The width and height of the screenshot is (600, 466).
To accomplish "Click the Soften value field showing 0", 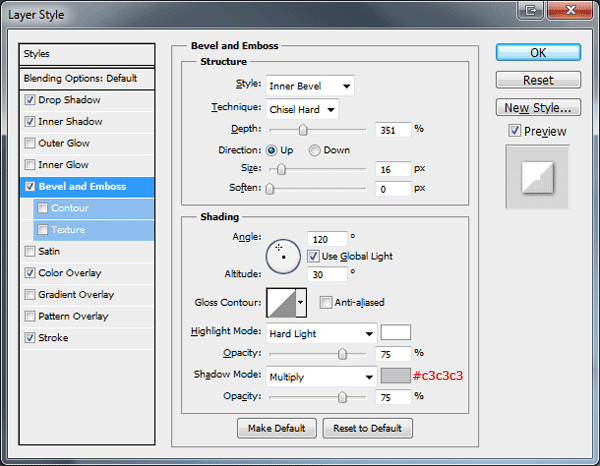I will (x=393, y=189).
